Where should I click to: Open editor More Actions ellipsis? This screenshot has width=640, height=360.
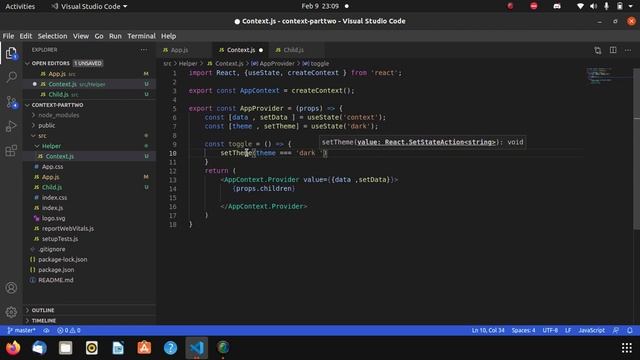point(628,50)
